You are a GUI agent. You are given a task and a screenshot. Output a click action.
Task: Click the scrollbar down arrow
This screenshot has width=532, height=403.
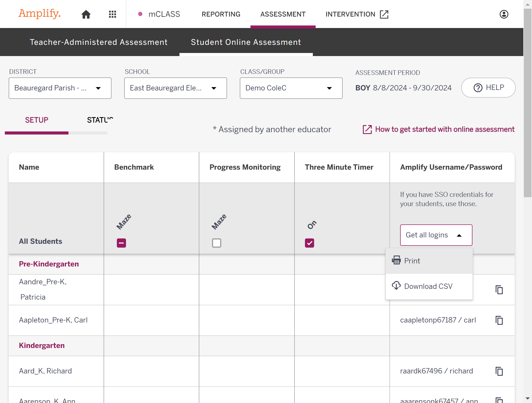tap(527, 398)
